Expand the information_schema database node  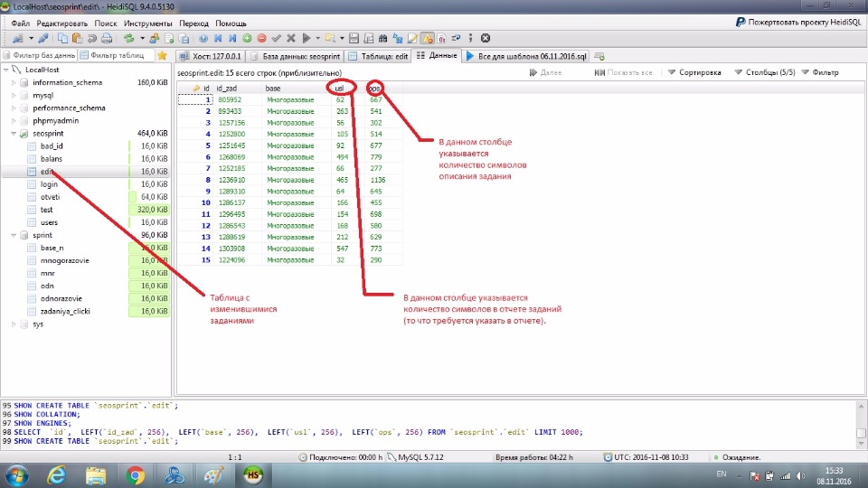tap(14, 82)
